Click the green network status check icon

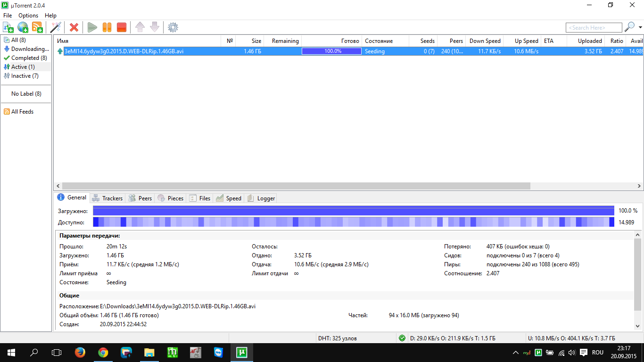(x=402, y=338)
